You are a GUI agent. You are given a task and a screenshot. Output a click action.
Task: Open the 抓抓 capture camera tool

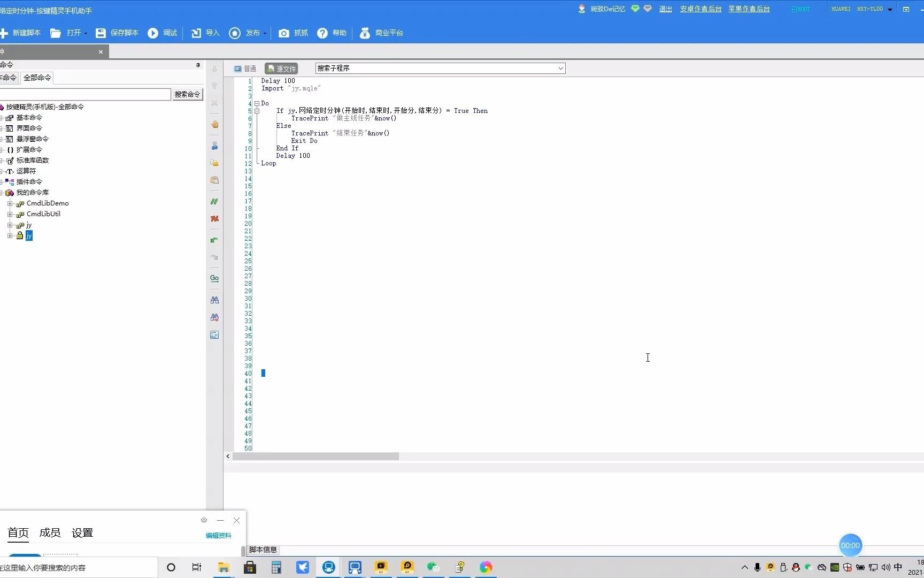284,33
